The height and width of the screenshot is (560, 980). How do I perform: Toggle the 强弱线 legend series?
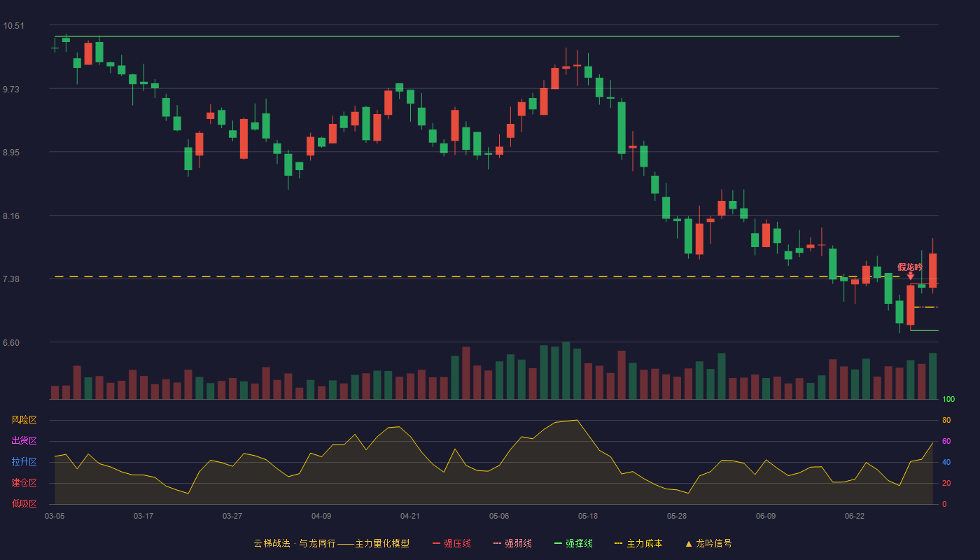coord(512,543)
